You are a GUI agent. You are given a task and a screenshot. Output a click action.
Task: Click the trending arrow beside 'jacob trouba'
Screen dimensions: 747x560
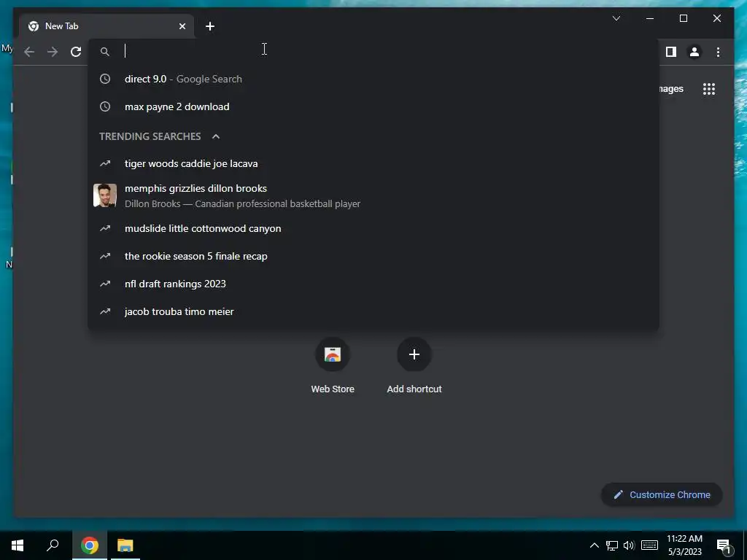(x=105, y=311)
